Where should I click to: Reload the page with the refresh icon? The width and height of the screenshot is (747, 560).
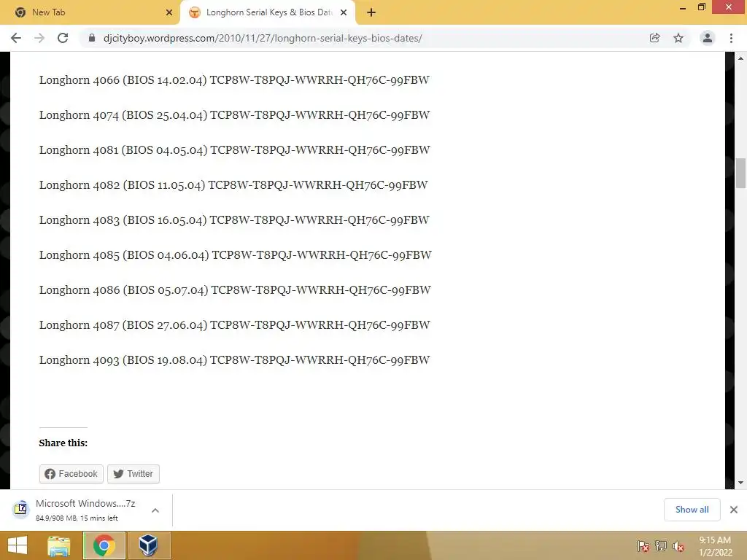point(63,38)
